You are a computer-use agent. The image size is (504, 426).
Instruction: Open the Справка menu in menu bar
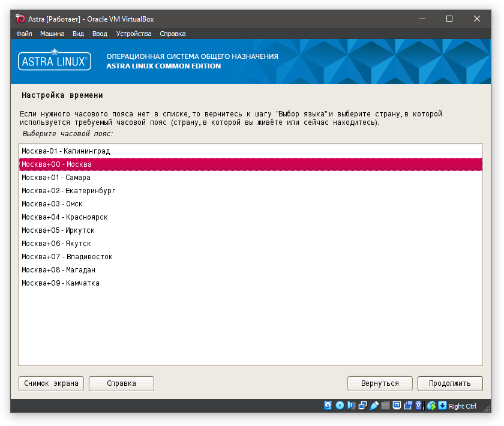pyautogui.click(x=173, y=34)
